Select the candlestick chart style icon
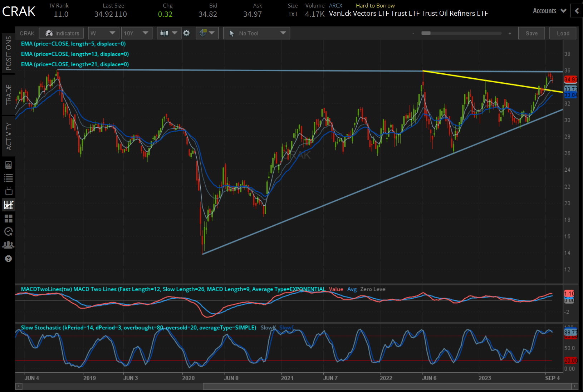Image resolution: width=583 pixels, height=392 pixels. click(x=165, y=33)
